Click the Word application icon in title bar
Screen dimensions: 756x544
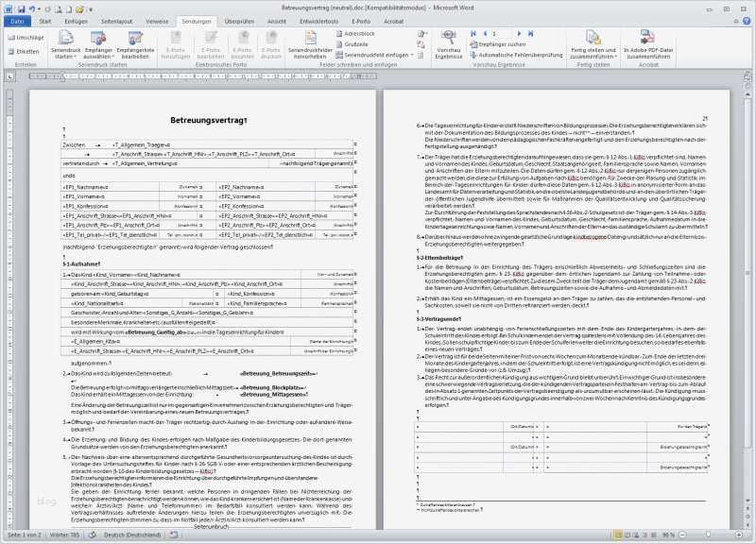9,9
